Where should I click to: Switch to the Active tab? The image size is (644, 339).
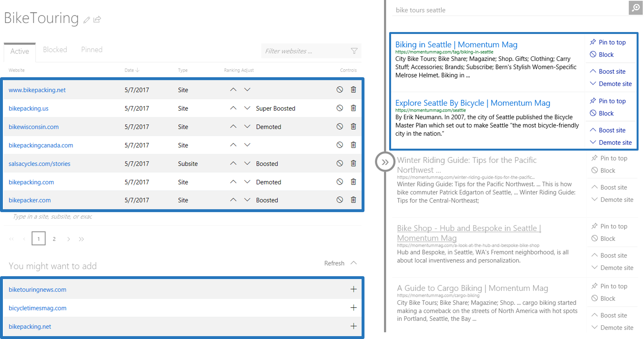(20, 51)
